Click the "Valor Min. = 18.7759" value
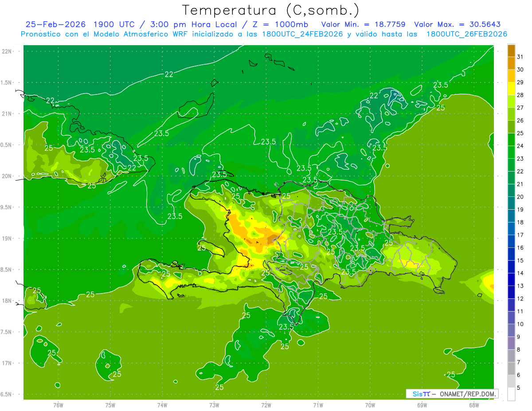This screenshot has width=532, height=411. [x=364, y=24]
